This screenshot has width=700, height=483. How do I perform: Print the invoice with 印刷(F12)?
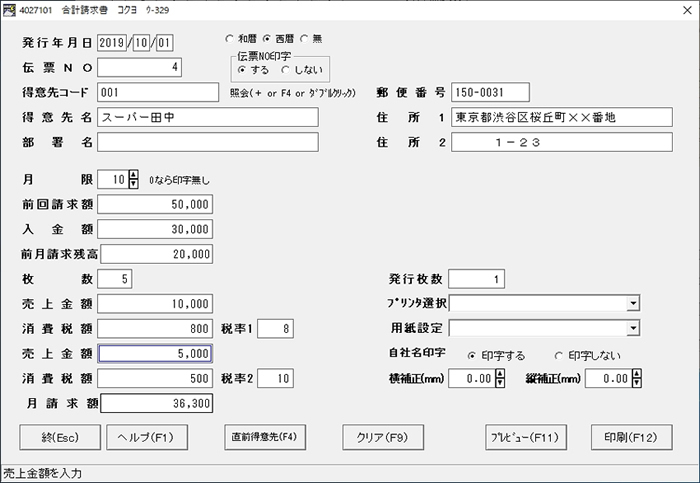pyautogui.click(x=630, y=437)
